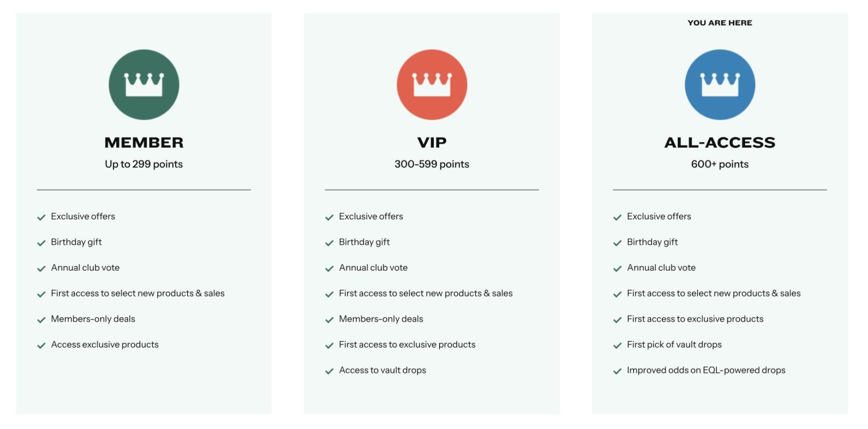Click the 600+ points text
Viewport: 868px width, 429px height.
[x=720, y=164]
